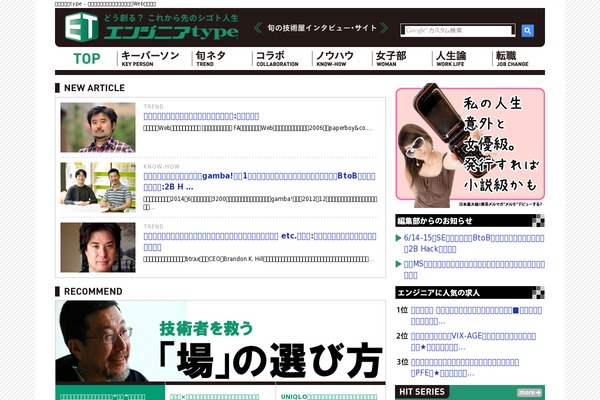This screenshot has width=600, height=400.
Task: Open the 2位 VIX-AGE job listing link
Action: point(473,342)
